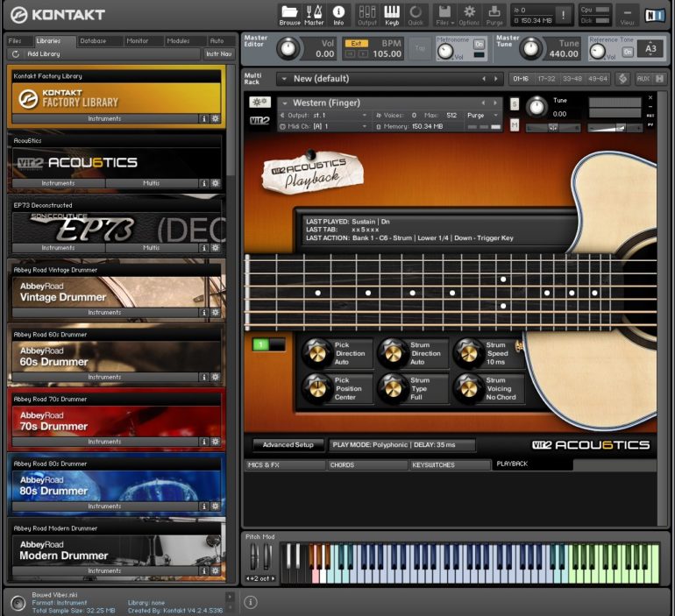Toggle the Metronome On switch
This screenshot has width=675, height=616.
click(x=479, y=44)
